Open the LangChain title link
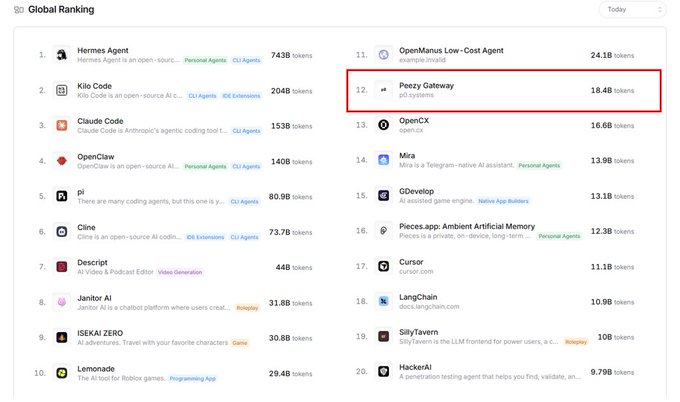 tap(418, 297)
